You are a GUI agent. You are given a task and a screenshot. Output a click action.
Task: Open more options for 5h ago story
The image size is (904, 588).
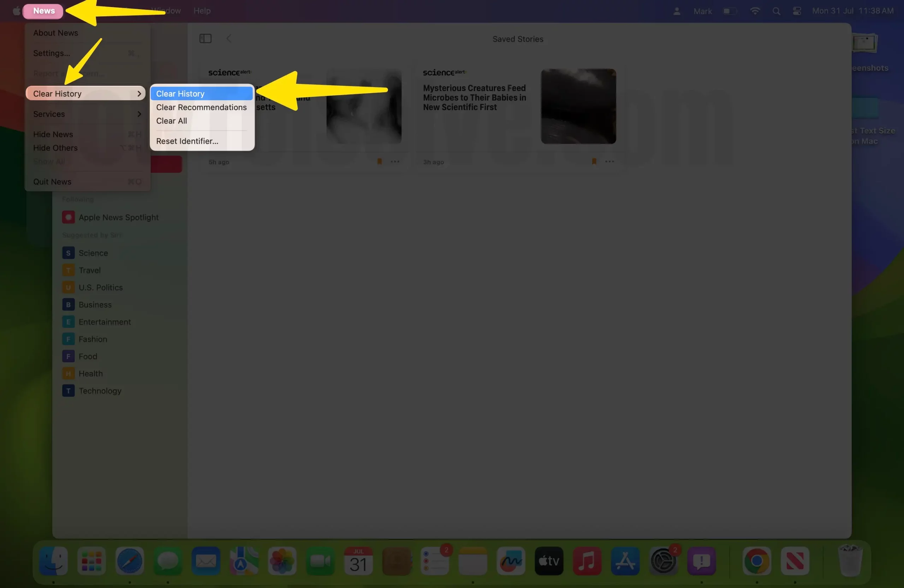click(395, 161)
